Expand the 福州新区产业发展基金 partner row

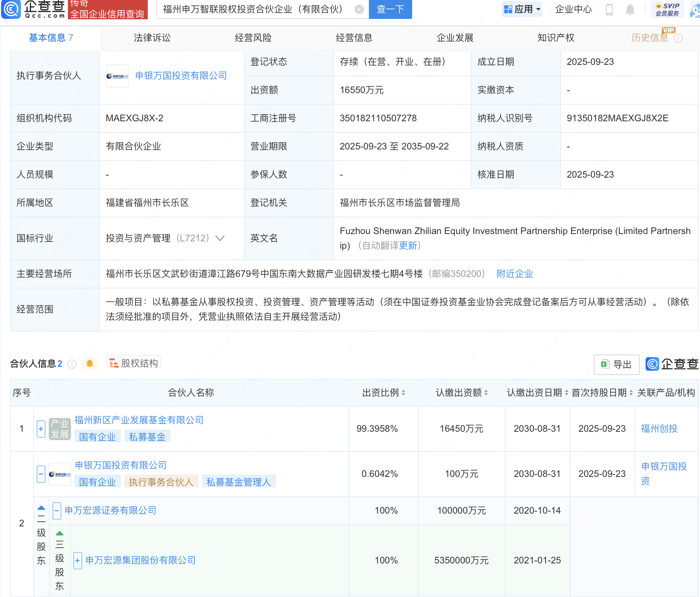[x=41, y=429]
